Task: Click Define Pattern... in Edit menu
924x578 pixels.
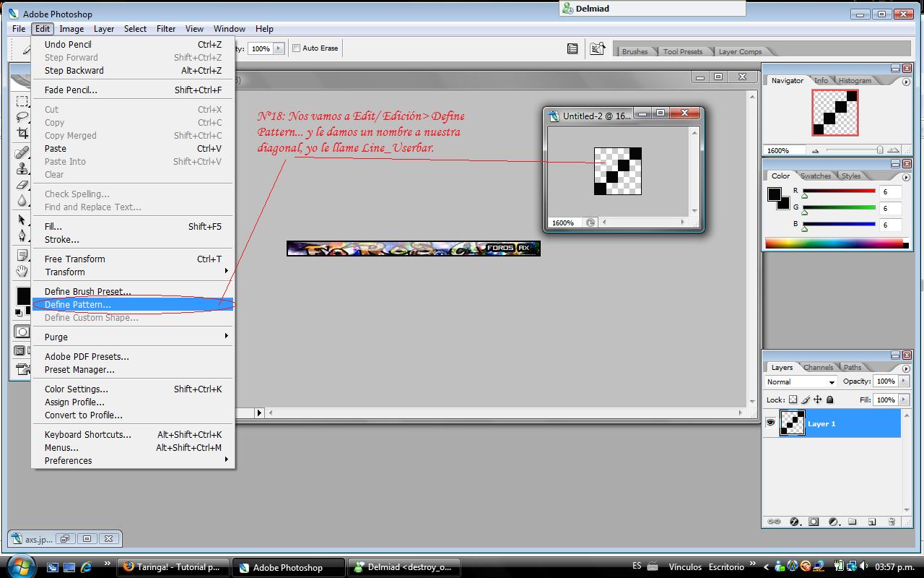Action: tap(133, 305)
